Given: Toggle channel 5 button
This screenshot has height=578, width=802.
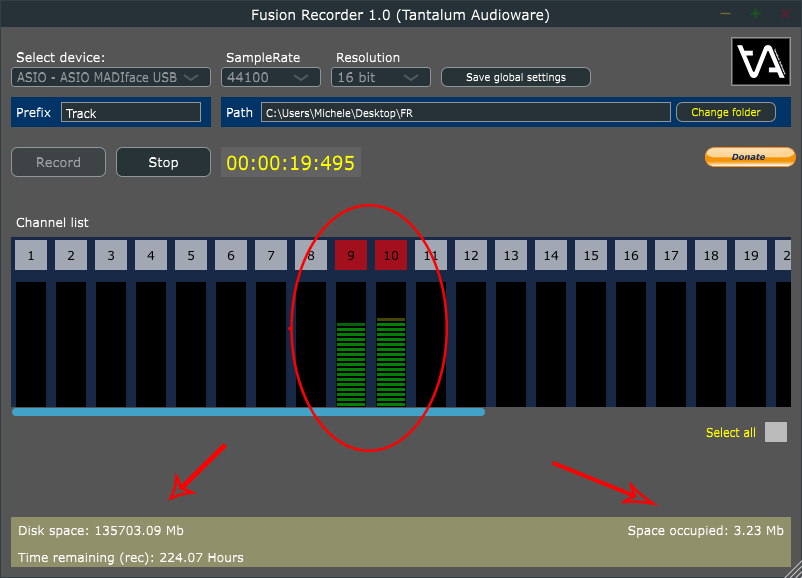Looking at the screenshot, I should (191, 255).
